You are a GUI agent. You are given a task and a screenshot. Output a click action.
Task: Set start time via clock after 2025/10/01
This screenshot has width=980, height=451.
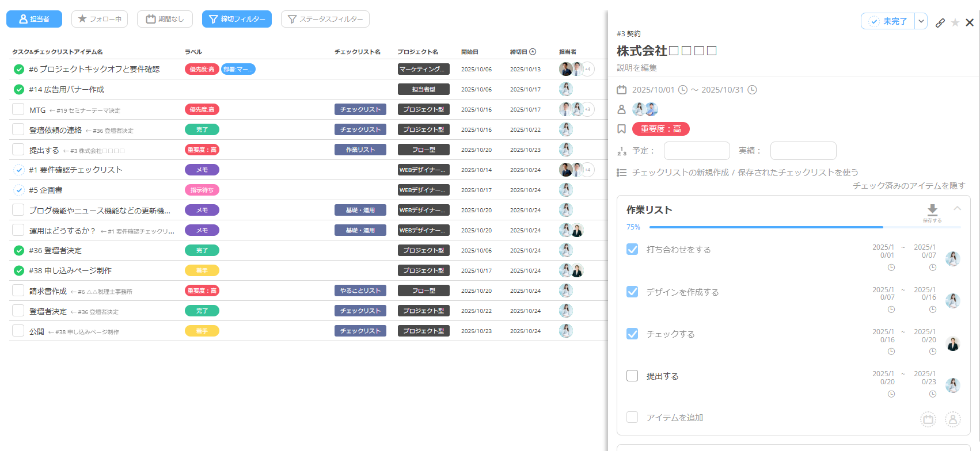click(x=683, y=90)
